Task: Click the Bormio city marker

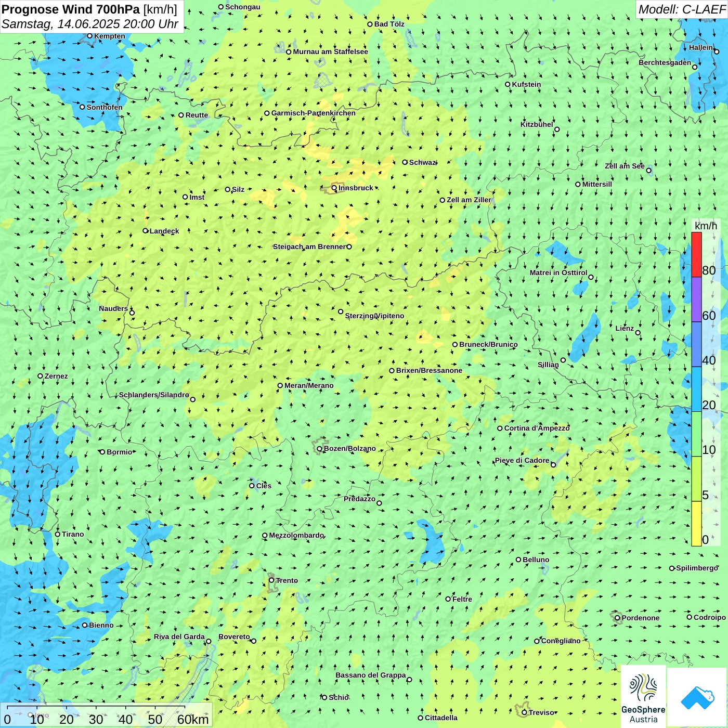Action: pyautogui.click(x=102, y=452)
